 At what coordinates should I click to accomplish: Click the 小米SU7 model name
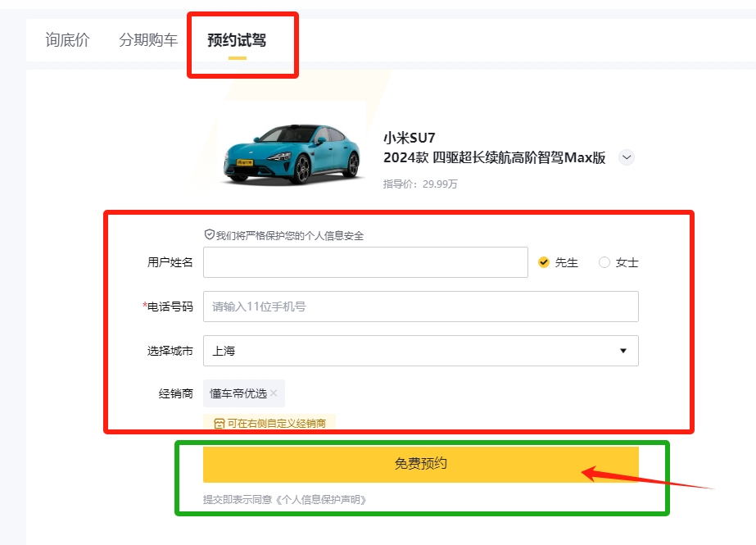click(x=409, y=138)
